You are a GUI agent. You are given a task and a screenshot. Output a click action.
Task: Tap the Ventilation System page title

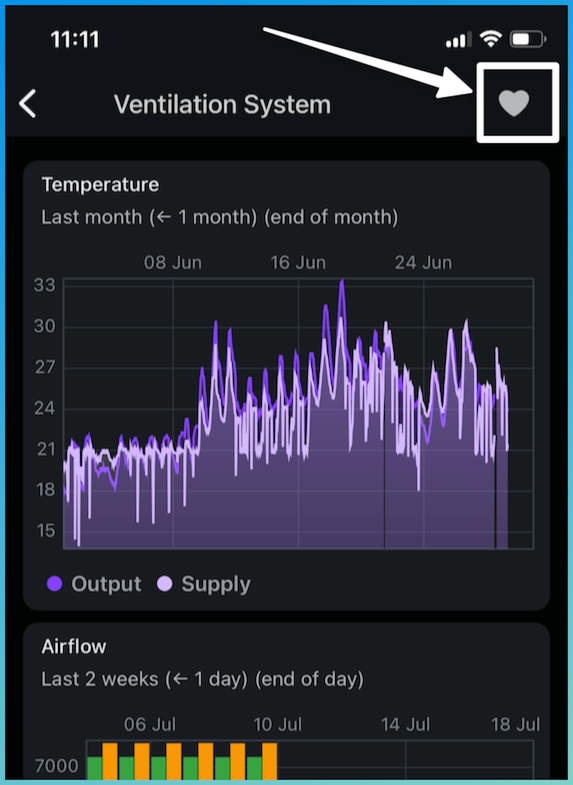(222, 105)
